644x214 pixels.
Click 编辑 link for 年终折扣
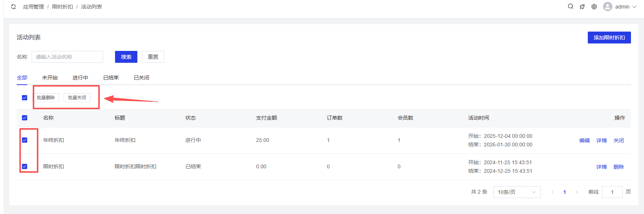coord(584,140)
